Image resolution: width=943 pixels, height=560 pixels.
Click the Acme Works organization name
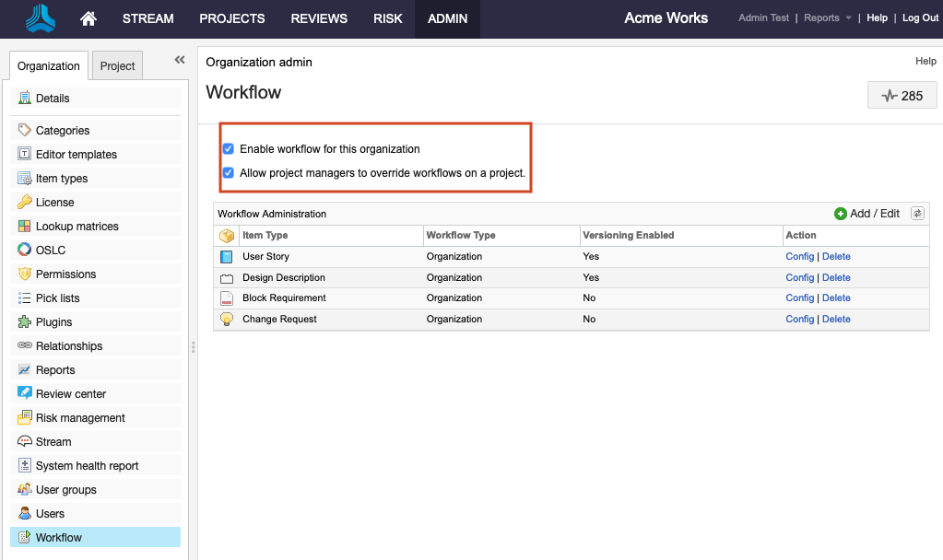click(x=666, y=18)
